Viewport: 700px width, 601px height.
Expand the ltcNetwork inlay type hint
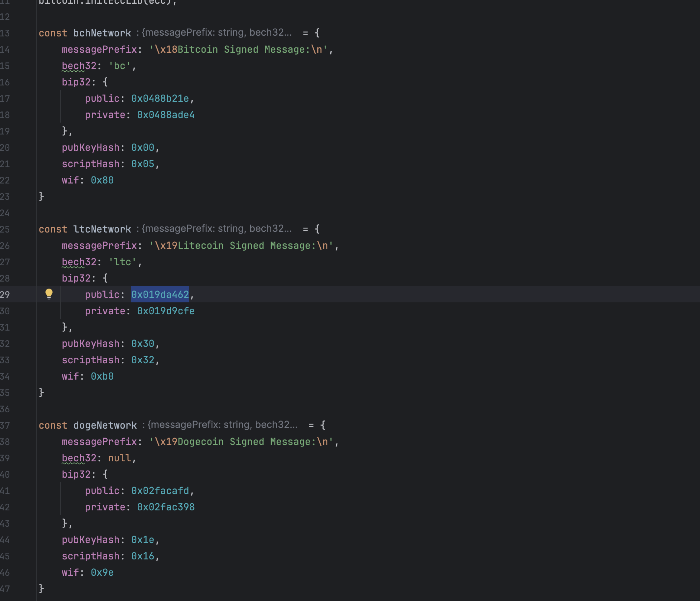pos(214,229)
